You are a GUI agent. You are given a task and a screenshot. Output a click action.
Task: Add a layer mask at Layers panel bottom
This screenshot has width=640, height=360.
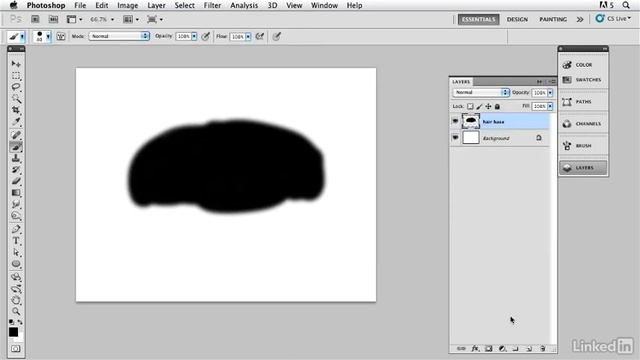coord(489,349)
